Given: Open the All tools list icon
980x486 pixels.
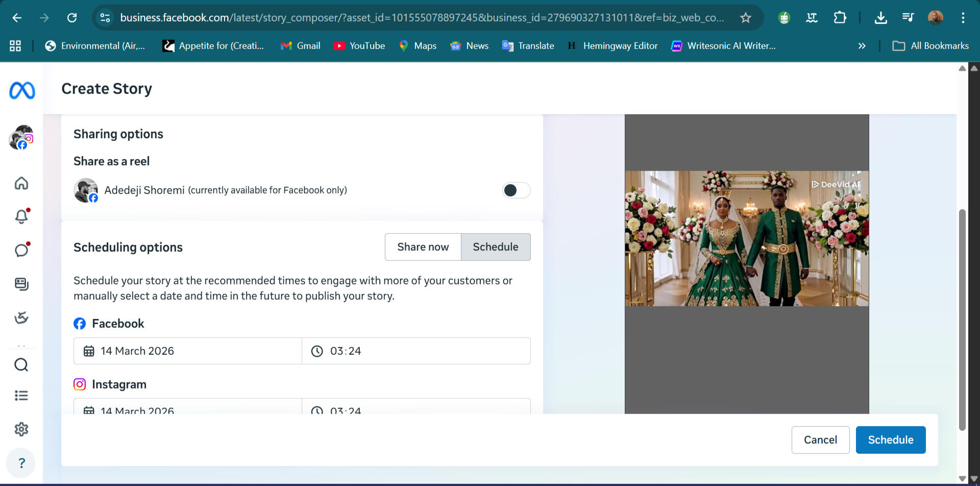Looking at the screenshot, I should (x=21, y=395).
